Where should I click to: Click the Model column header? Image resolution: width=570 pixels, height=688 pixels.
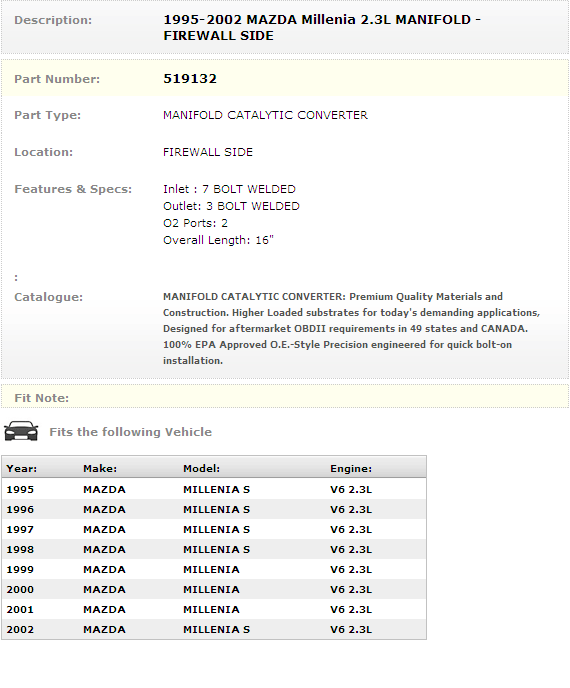201,469
